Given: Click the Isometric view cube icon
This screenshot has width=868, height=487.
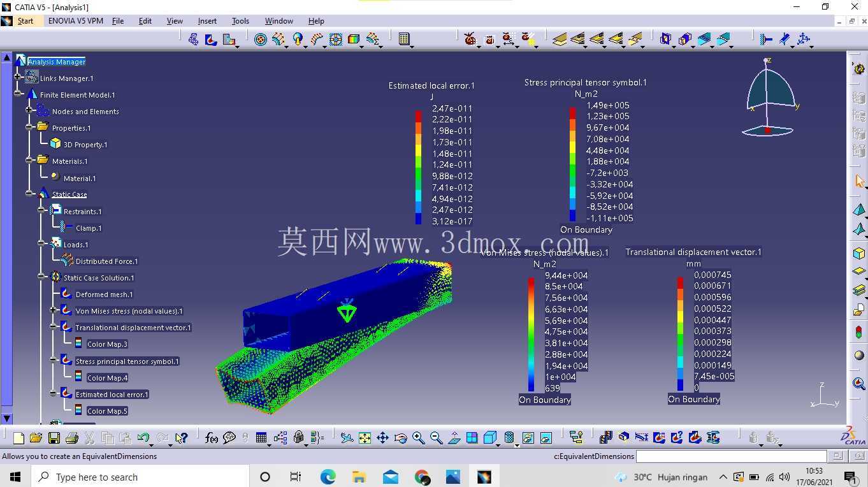Looking at the screenshot, I should (490, 438).
